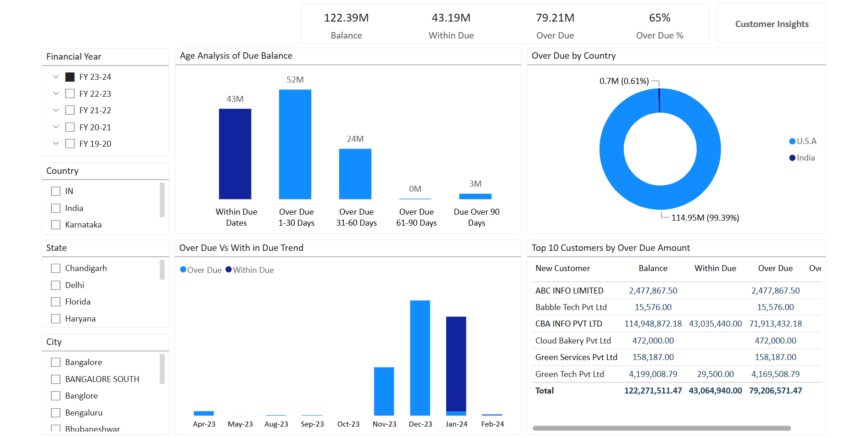Tick the Florida state checkbox
Viewport: 868px width, 438px height.
click(56, 302)
